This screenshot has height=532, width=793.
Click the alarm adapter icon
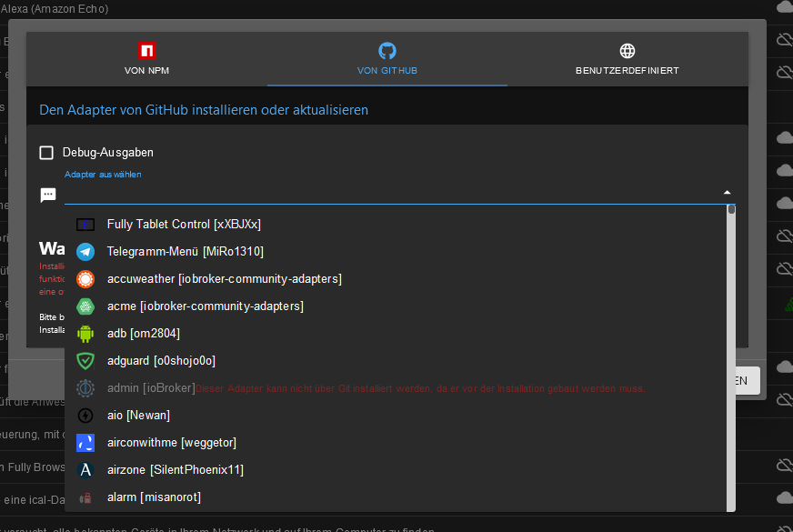click(x=85, y=498)
